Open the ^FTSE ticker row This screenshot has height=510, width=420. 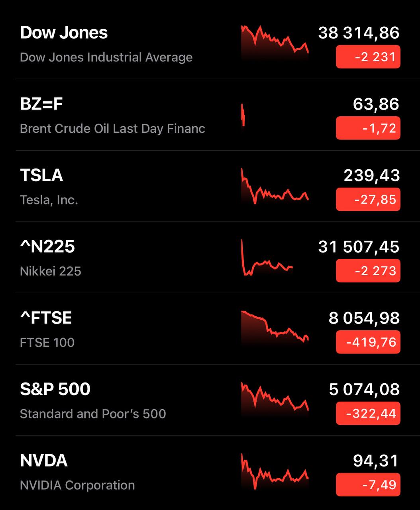pyautogui.click(x=46, y=318)
